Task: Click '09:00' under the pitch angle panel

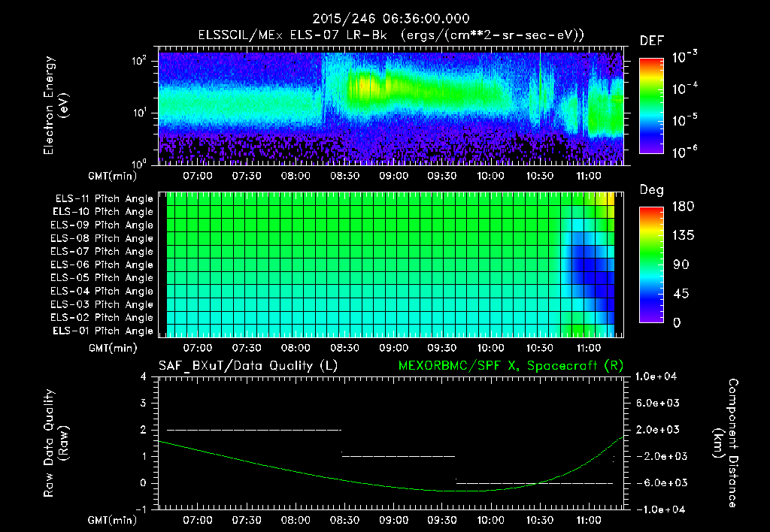Action: pos(393,348)
